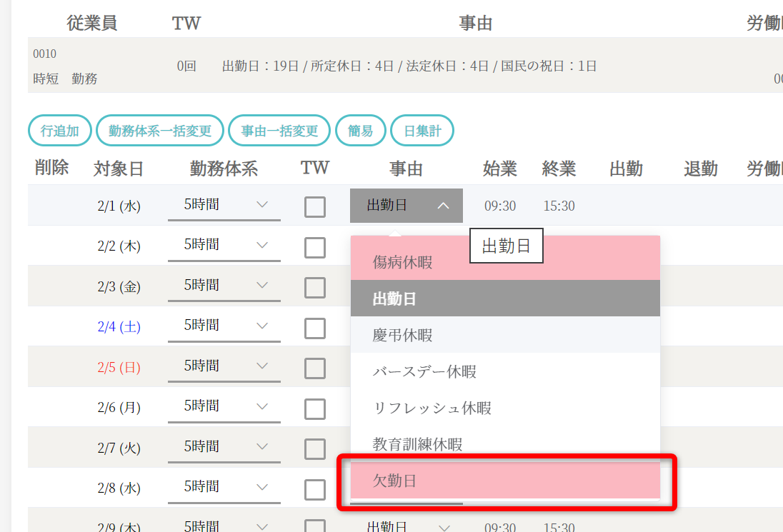Click the 行追加 button
The width and height of the screenshot is (783, 532).
[60, 131]
